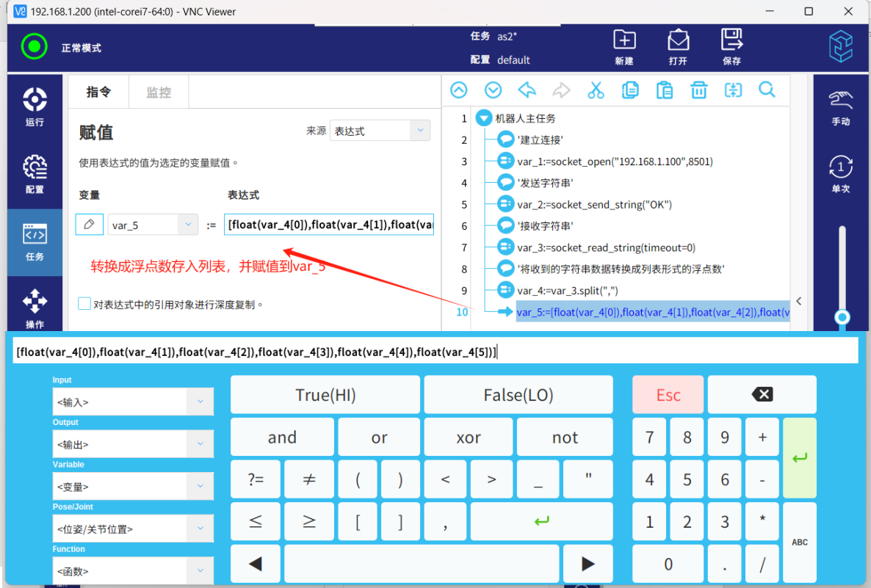Open the source (来源) expression dropdown
The height and width of the screenshot is (588, 871).
coord(380,131)
